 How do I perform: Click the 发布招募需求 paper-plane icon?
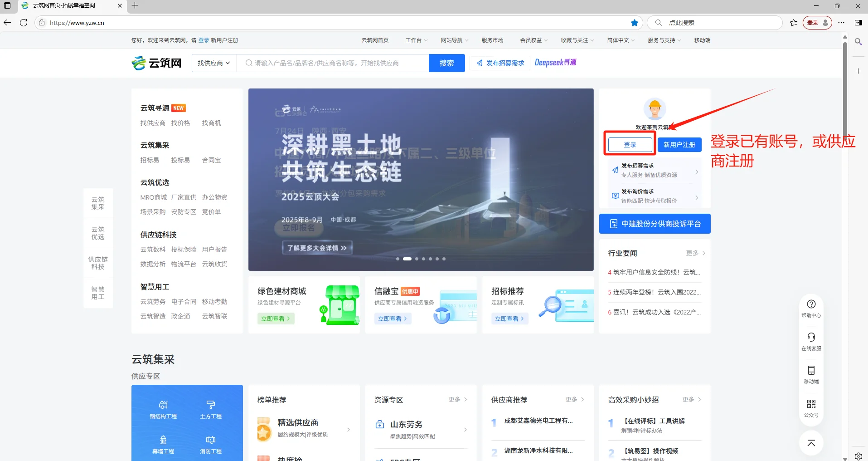480,63
